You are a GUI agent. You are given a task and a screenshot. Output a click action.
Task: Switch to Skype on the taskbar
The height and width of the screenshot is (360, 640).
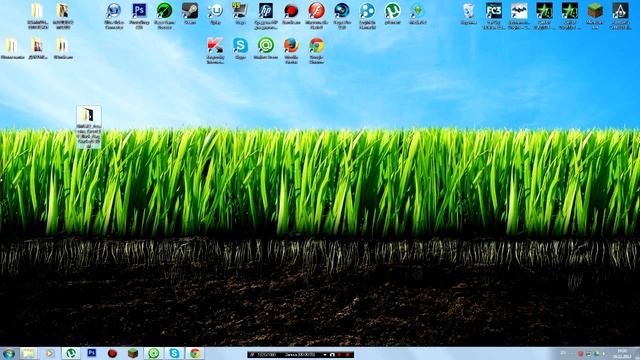(175, 353)
